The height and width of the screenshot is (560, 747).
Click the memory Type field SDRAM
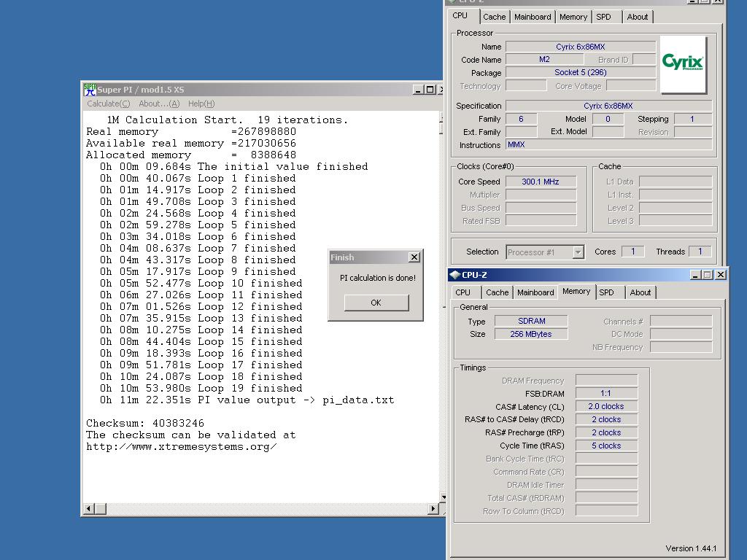(531, 321)
